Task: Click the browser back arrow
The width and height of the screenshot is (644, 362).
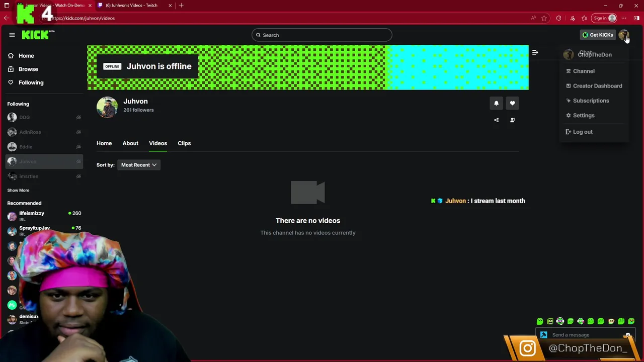Action: pos(7,18)
